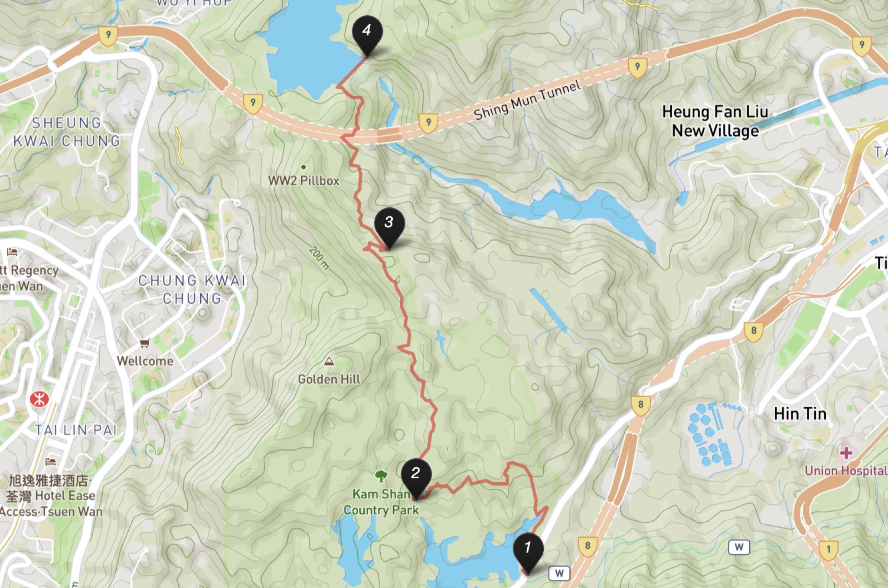
Task: Click the route 1 highway shield
Action: (828, 550)
